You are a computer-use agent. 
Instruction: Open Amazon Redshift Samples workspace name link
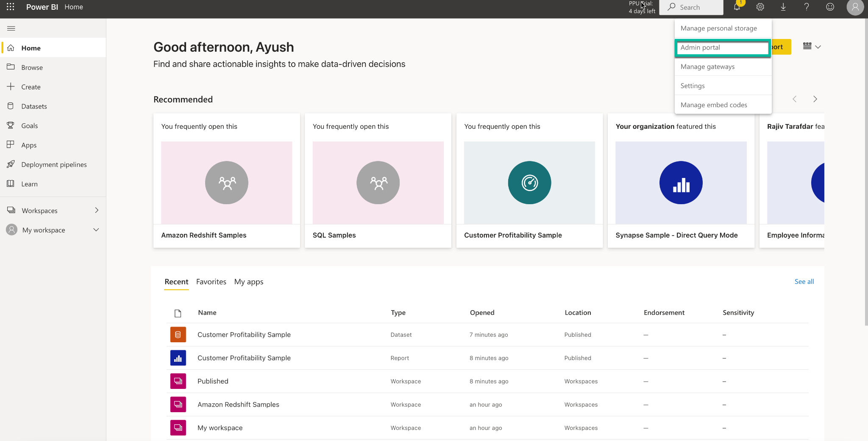coord(238,405)
